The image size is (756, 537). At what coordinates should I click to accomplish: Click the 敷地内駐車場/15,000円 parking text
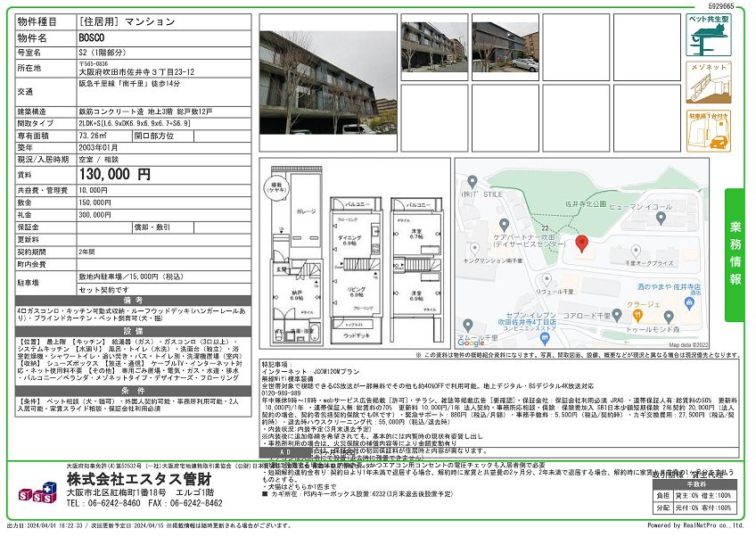pos(131,277)
